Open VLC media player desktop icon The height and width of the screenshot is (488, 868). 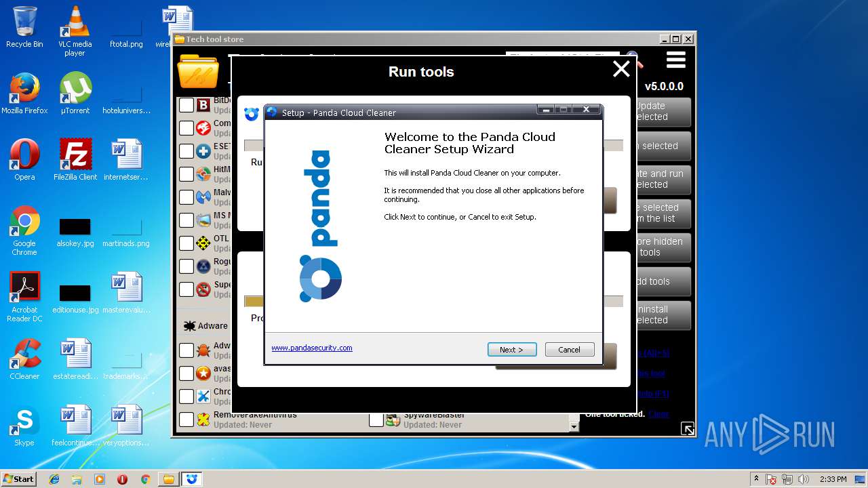point(75,31)
